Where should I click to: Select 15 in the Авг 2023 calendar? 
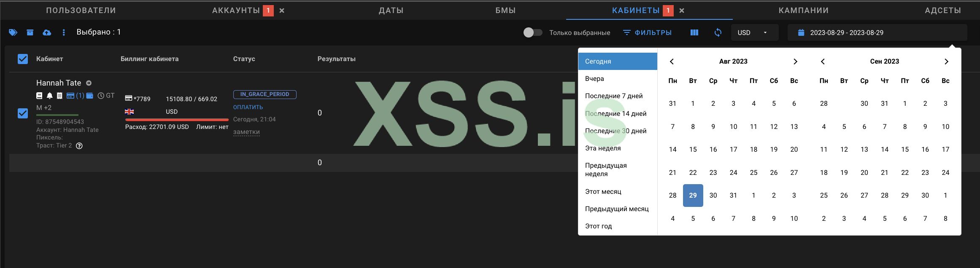click(x=693, y=150)
